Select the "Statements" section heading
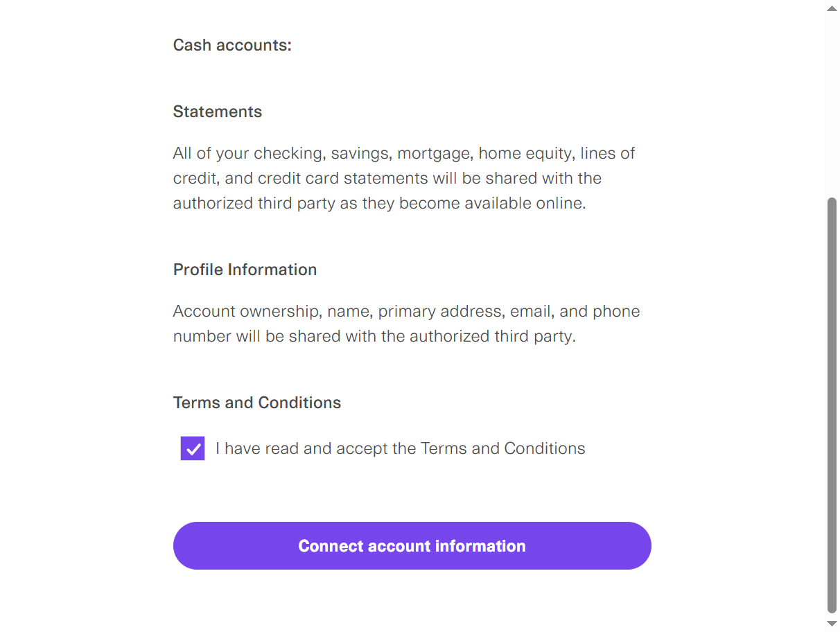Screen dimensions: 840x632 [218, 112]
